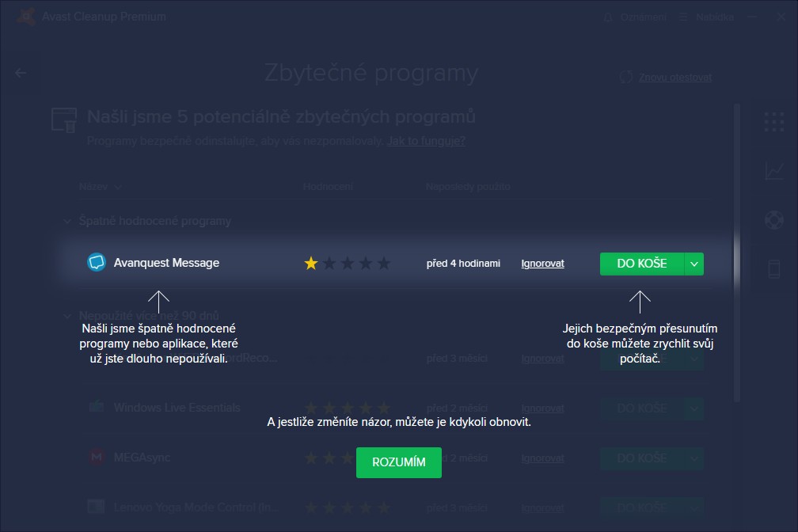Click the Avanquest Message star rating
This screenshot has height=532, width=798.
tap(347, 263)
